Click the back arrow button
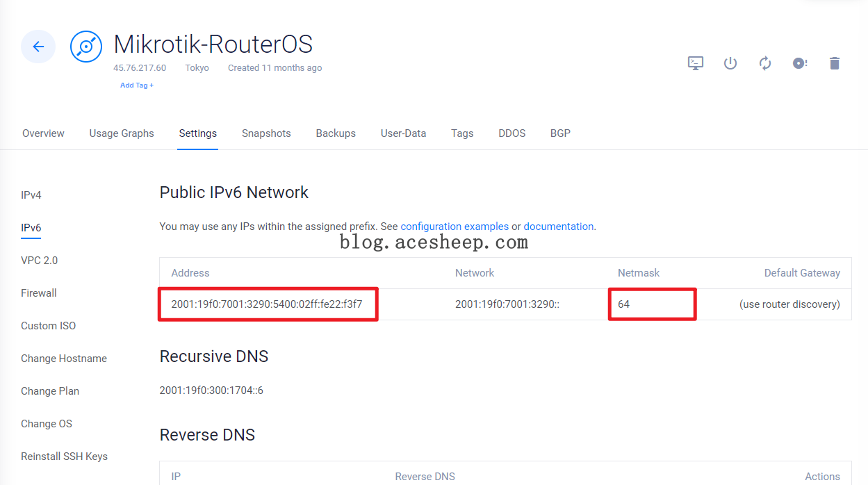Viewport: 868px width, 485px height. click(38, 47)
